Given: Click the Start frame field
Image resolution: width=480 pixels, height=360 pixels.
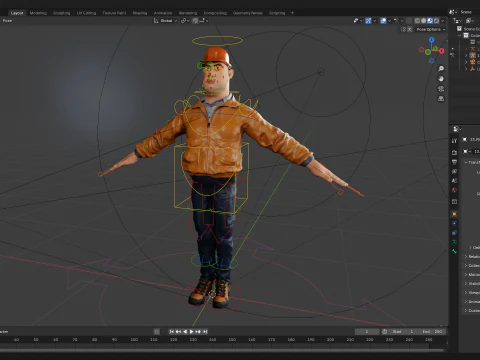Looking at the screenshot, I should click(x=403, y=332).
